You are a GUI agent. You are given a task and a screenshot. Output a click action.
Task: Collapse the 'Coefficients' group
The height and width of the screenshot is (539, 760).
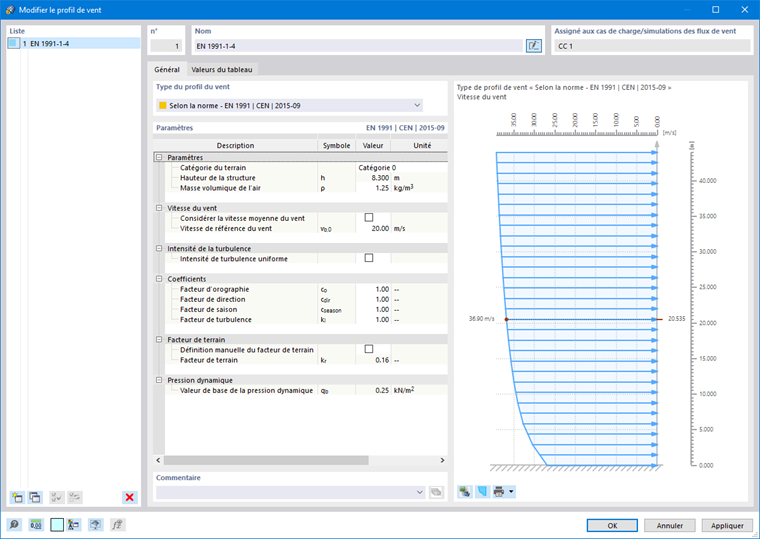coord(159,279)
